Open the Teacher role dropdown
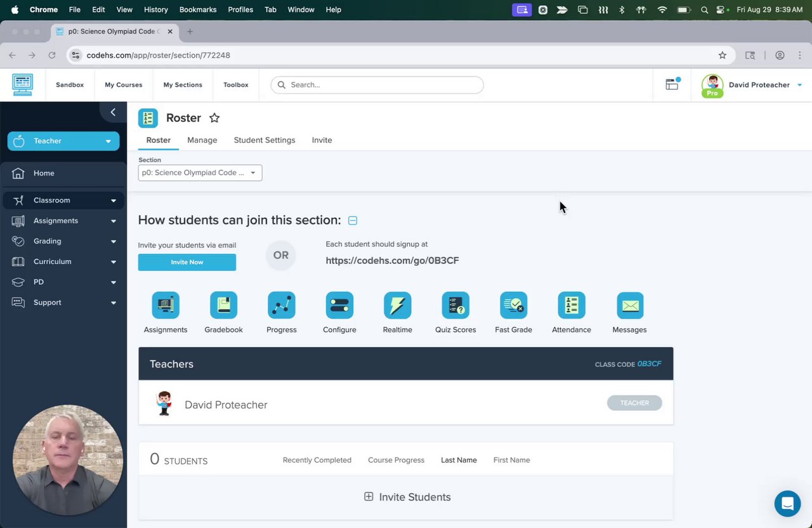The image size is (812, 528). point(63,141)
